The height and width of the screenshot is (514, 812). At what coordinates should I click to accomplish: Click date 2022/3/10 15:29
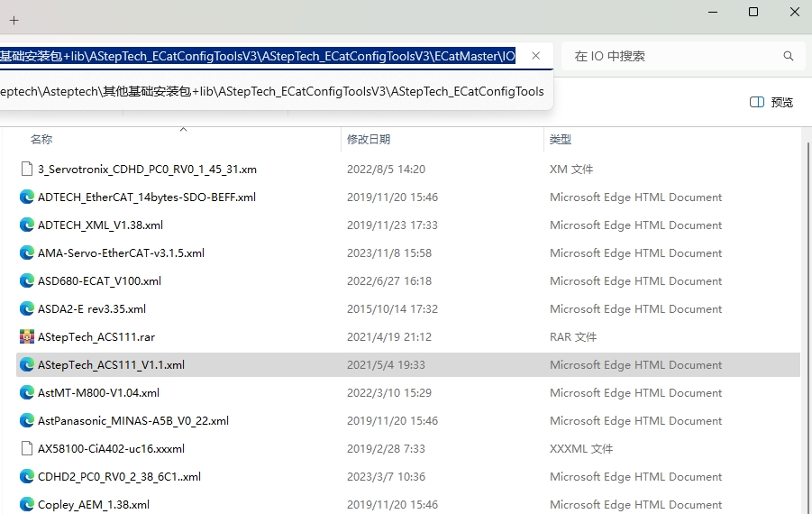(389, 393)
